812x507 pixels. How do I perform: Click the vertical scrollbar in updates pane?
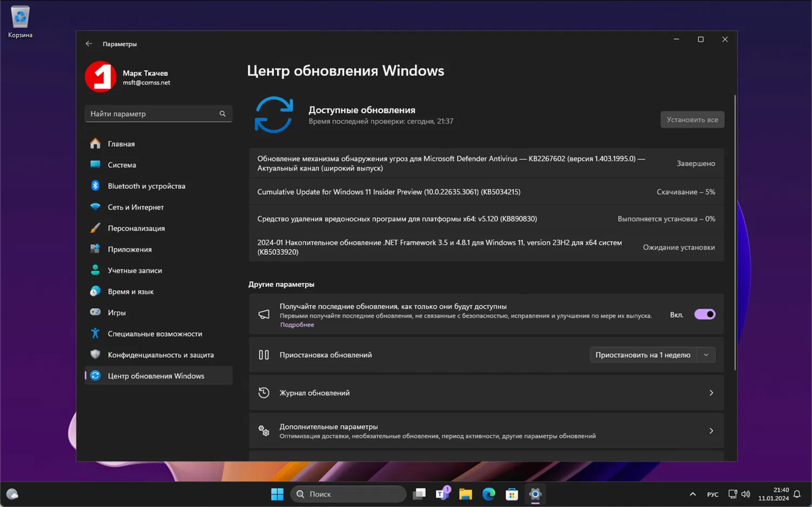735,233
